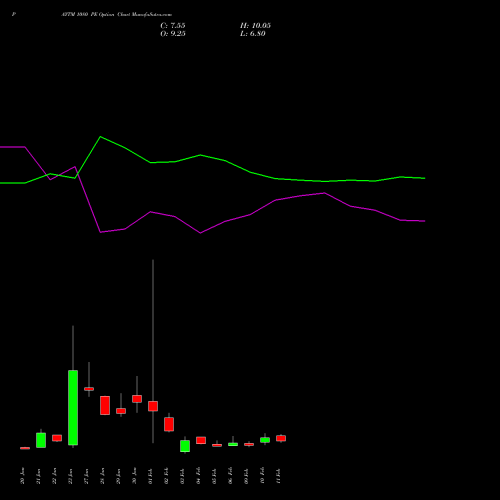Select the red candle above 30 Jan
The image size is (500, 500).
pyautogui.click(x=137, y=399)
